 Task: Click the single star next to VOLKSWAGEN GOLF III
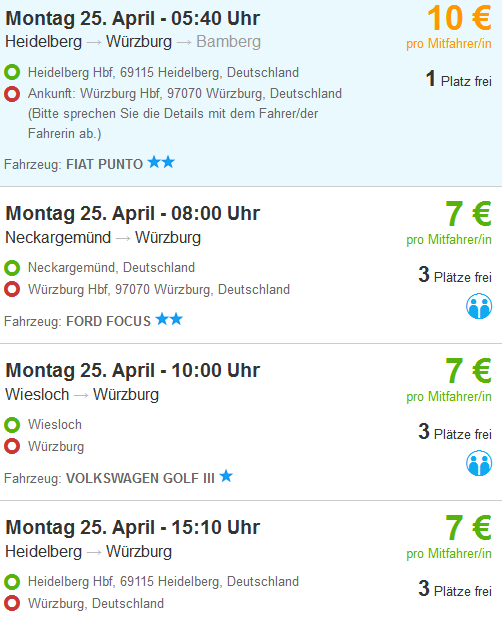[226, 476]
